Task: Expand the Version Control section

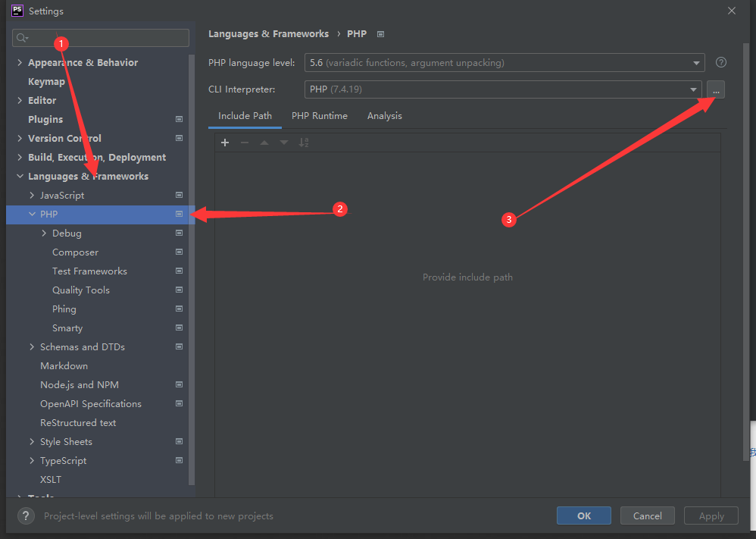Action: [20, 138]
